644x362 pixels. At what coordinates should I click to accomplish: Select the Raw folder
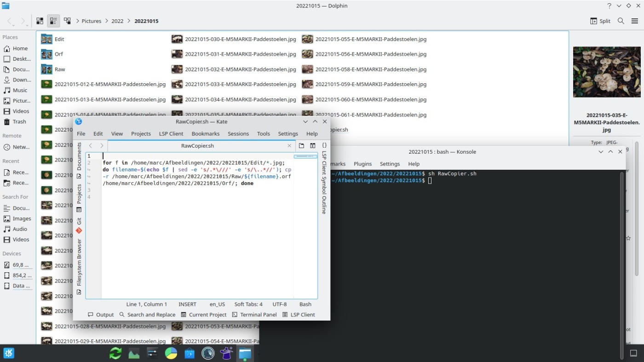click(53, 69)
